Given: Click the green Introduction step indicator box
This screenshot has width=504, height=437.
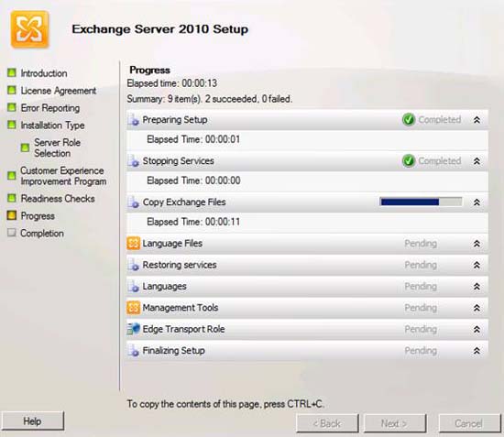Looking at the screenshot, I should pos(12,72).
